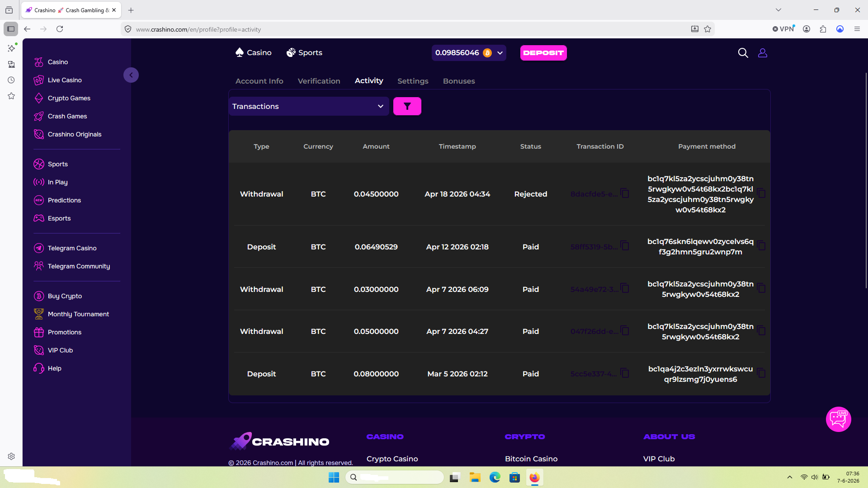Go back using the browser arrow
The width and height of the screenshot is (868, 488).
click(27, 29)
